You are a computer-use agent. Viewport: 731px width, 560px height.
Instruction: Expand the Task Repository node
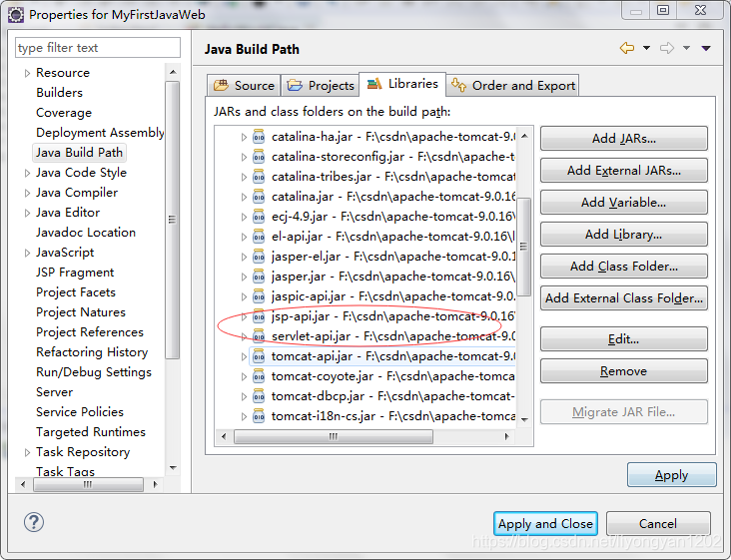point(27,452)
